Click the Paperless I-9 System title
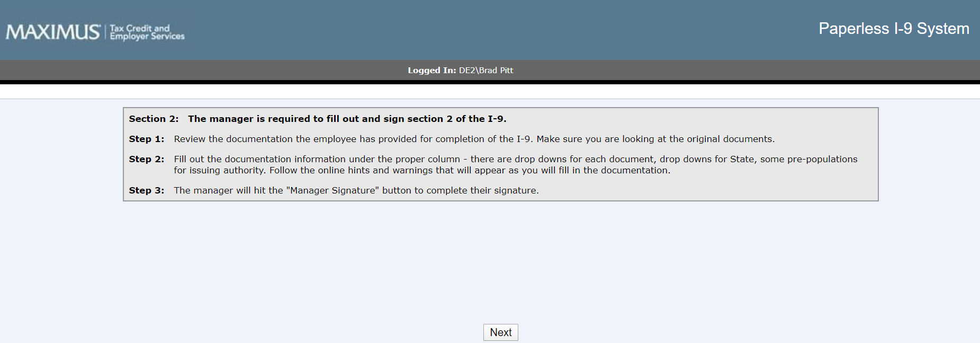 [893, 29]
